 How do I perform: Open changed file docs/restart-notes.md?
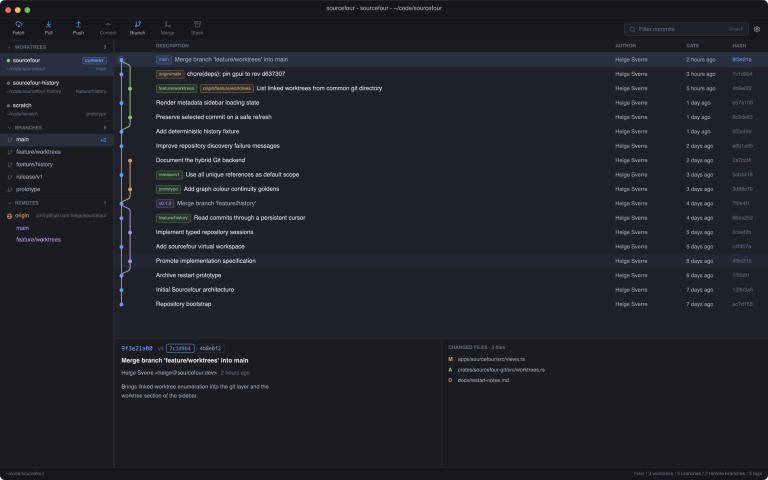point(483,381)
